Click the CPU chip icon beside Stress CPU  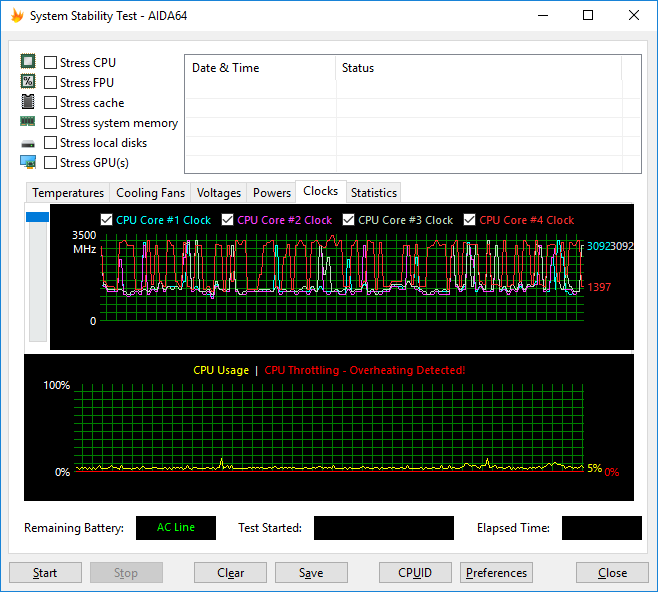28,62
